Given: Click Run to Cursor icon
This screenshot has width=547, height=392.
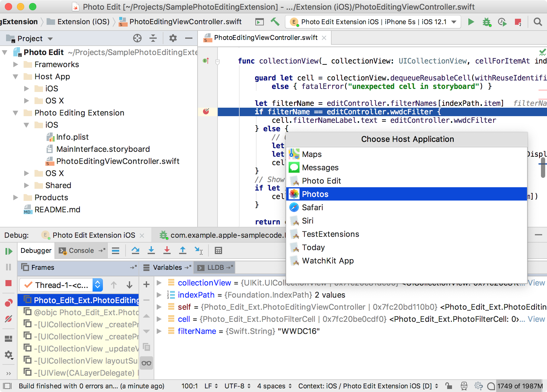Looking at the screenshot, I should point(199,250).
